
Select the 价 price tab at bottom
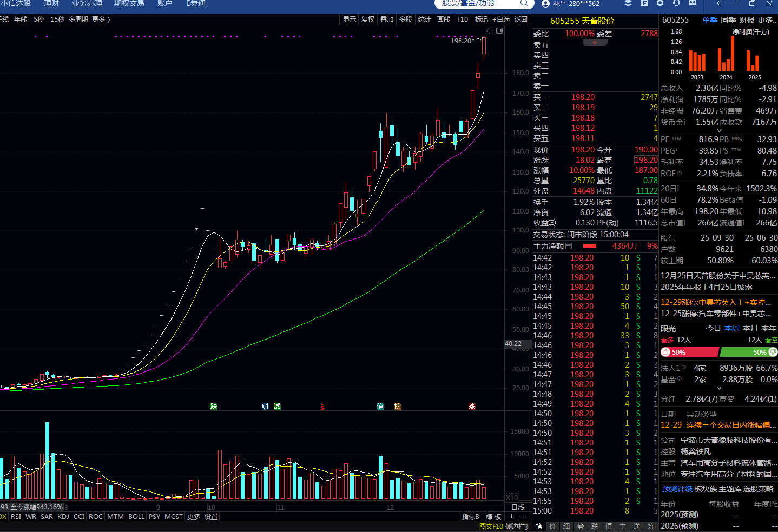(552, 526)
